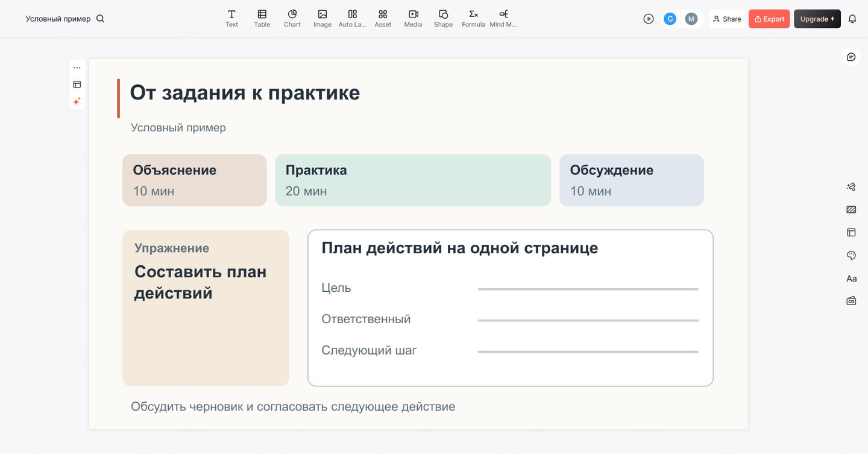Export the presentation
868x454 pixels.
(x=769, y=19)
